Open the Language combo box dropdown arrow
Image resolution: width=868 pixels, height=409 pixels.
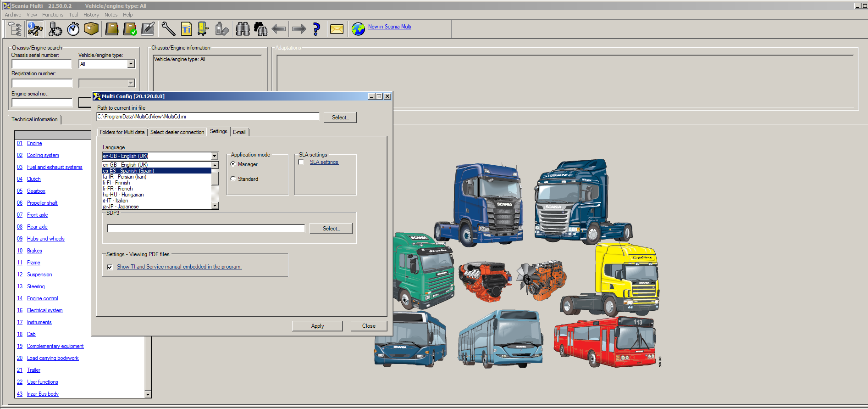pyautogui.click(x=214, y=156)
